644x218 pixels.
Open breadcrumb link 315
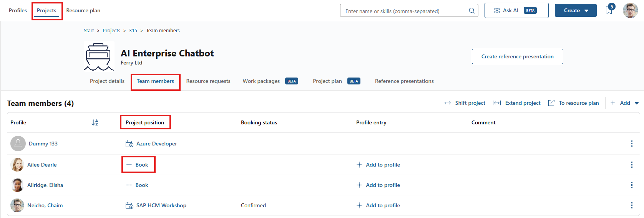click(x=133, y=30)
